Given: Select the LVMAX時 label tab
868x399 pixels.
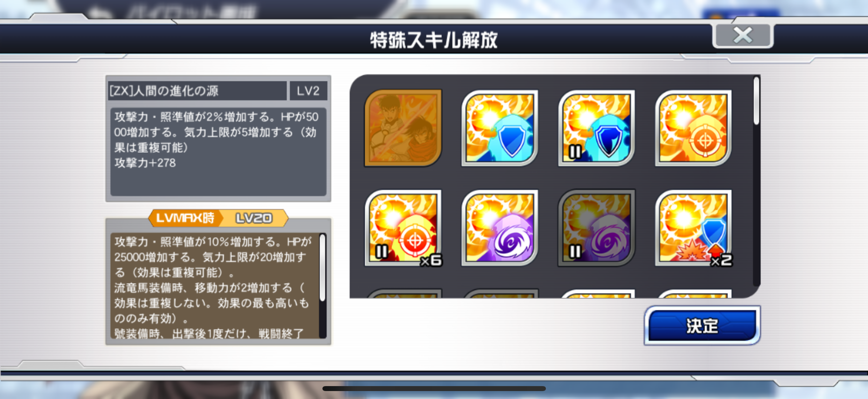Looking at the screenshot, I should click(185, 218).
